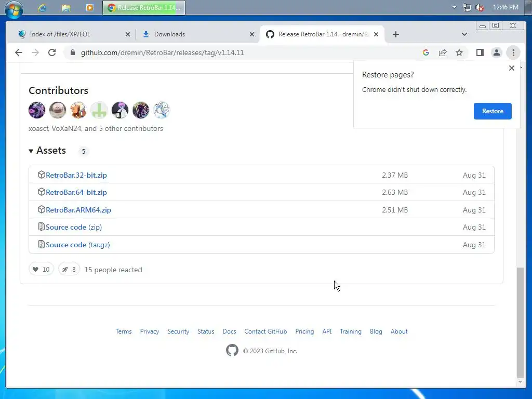The image size is (532, 399).
Task: Click the vertical scrollbar thumb
Action: click(520, 322)
